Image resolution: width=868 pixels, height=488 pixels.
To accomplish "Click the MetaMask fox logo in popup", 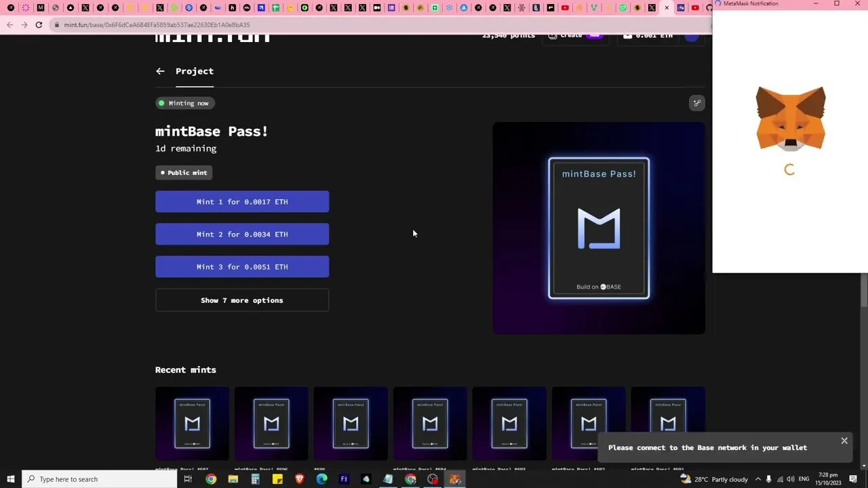I will click(x=791, y=119).
